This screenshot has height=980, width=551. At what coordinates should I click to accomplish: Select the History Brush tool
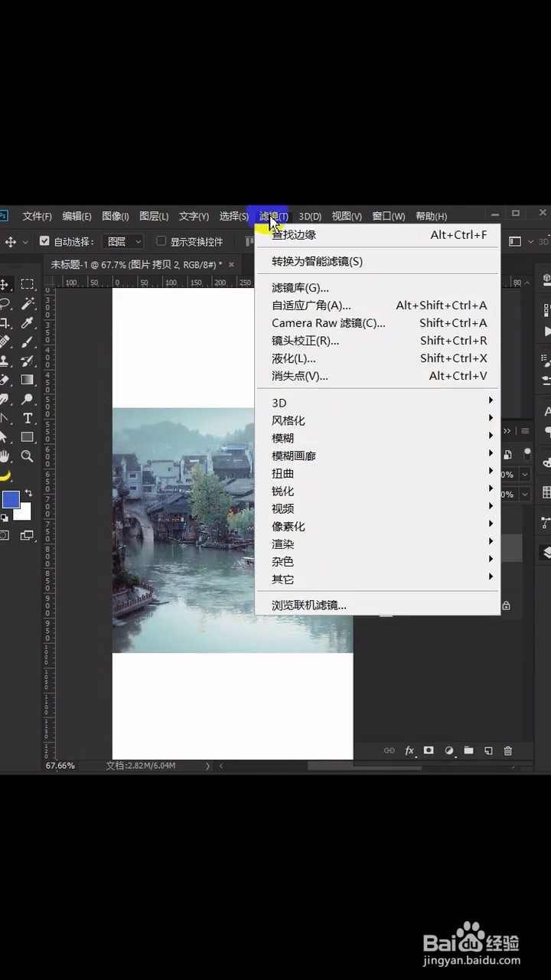click(x=28, y=361)
